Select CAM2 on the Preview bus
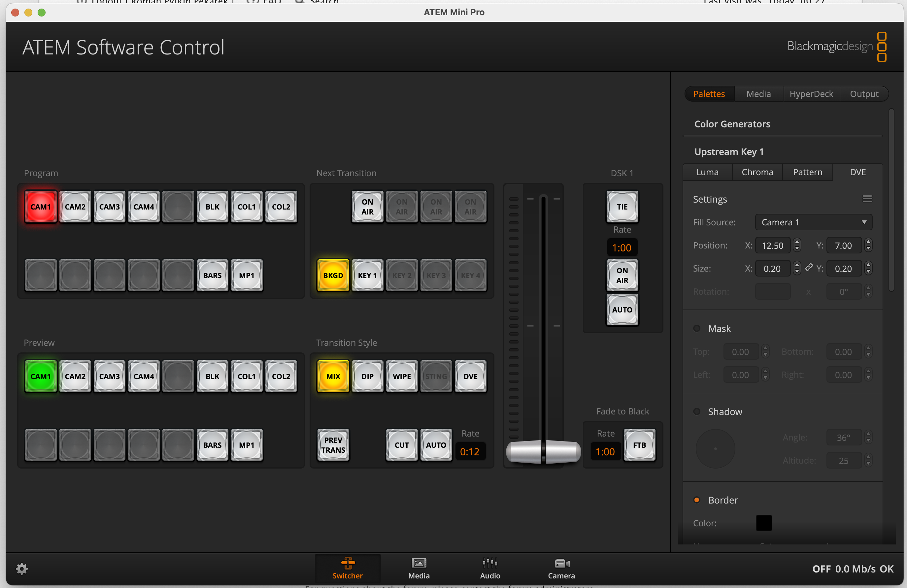 (75, 376)
